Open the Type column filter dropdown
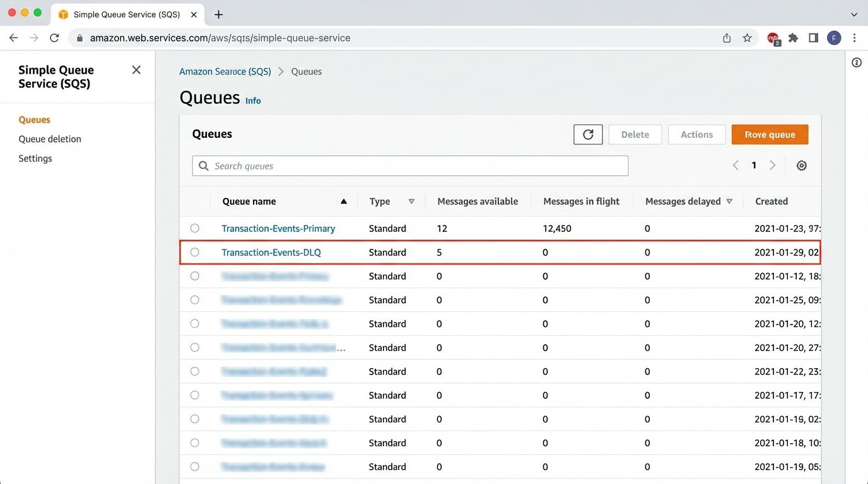The height and width of the screenshot is (484, 868). click(x=411, y=201)
